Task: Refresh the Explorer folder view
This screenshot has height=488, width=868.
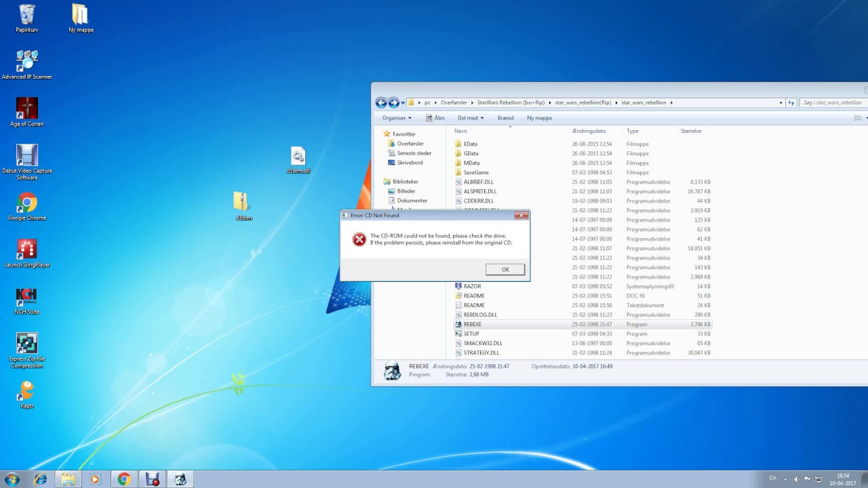Action: tap(791, 103)
